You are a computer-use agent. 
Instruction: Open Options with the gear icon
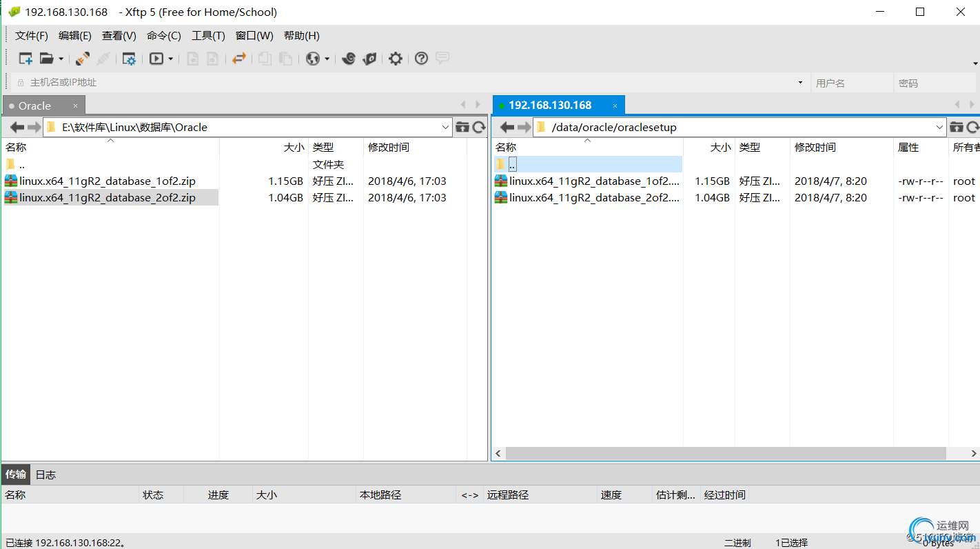pos(396,59)
